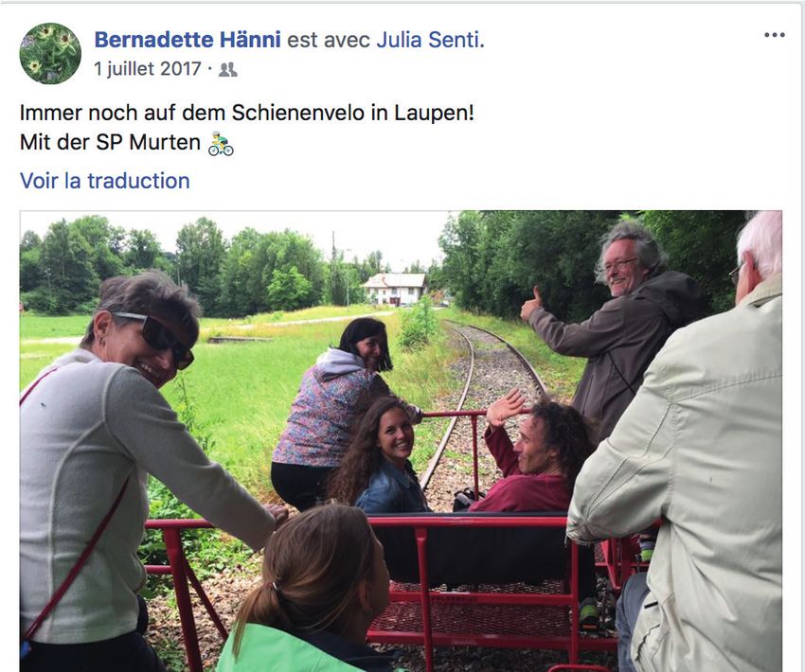The width and height of the screenshot is (805, 672).
Task: Click the white house in photo background
Action: [395, 290]
